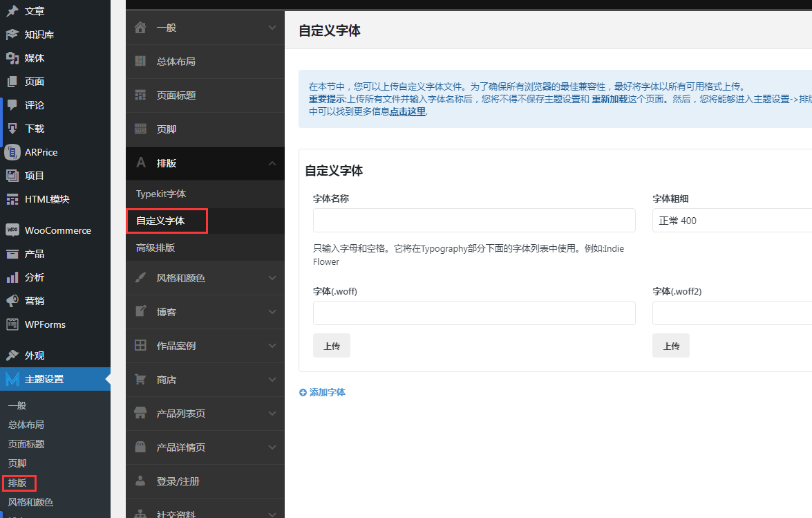The width and height of the screenshot is (812, 518).
Task: Expand the 一般 section chevron
Action: click(272, 28)
